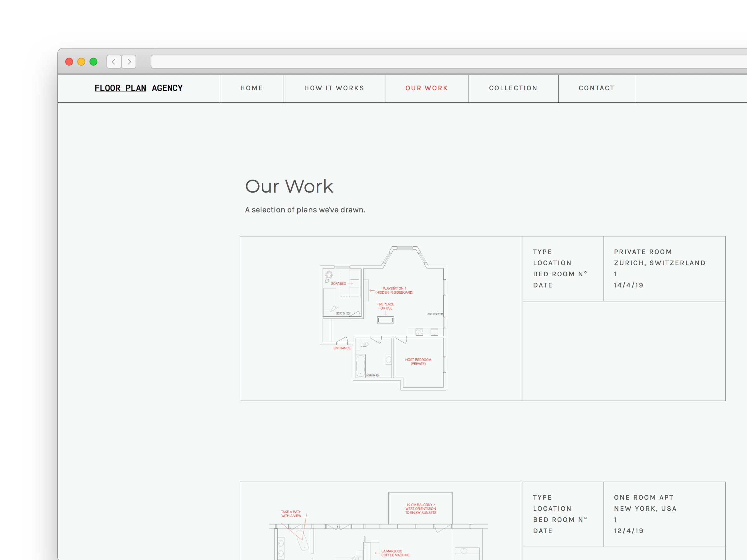Click the yellow minimize traffic light button
The image size is (747, 560).
(81, 61)
